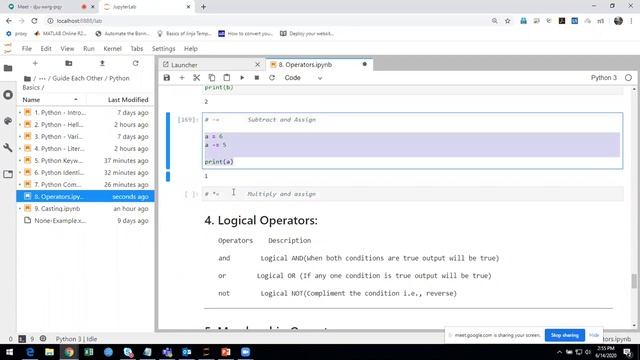
Task: Click the Subtract and Assign cell collapser bar
Action: [x=168, y=140]
